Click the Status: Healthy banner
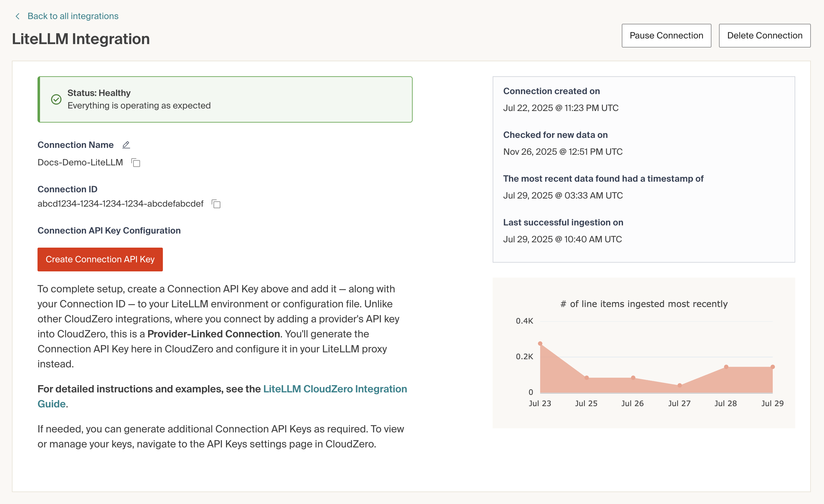The width and height of the screenshot is (824, 504). click(x=225, y=99)
